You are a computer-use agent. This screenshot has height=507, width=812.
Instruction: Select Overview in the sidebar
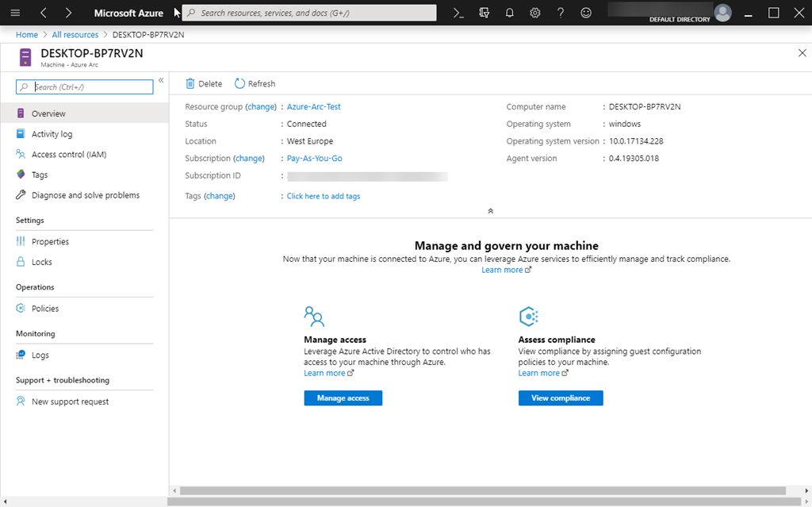pos(84,113)
